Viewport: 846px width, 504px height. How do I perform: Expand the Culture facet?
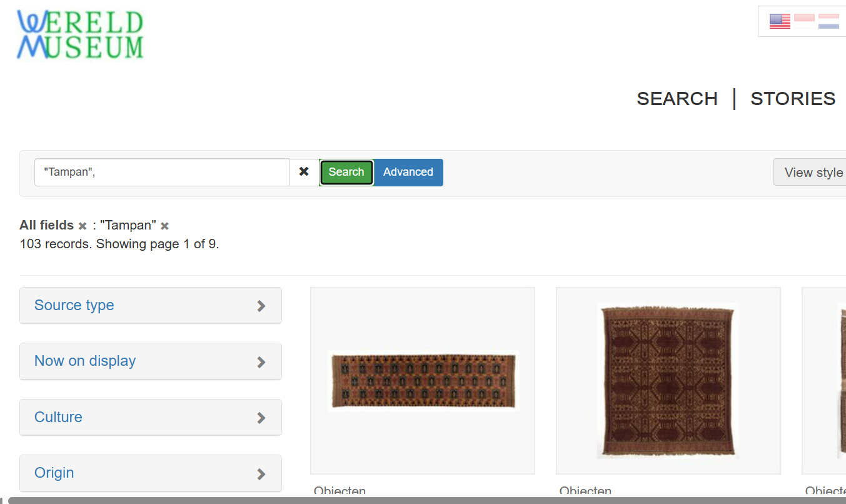tap(151, 417)
